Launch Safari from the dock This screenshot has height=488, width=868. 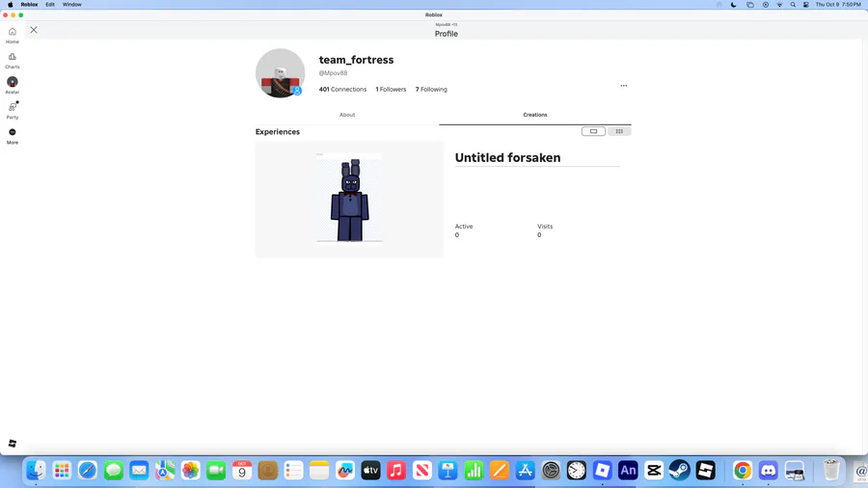pos(88,471)
